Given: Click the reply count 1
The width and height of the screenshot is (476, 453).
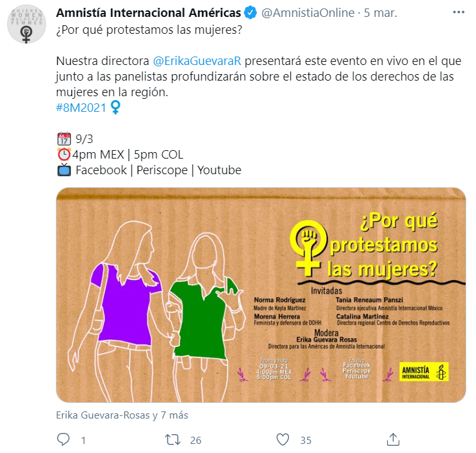Looking at the screenshot, I should 84,440.
